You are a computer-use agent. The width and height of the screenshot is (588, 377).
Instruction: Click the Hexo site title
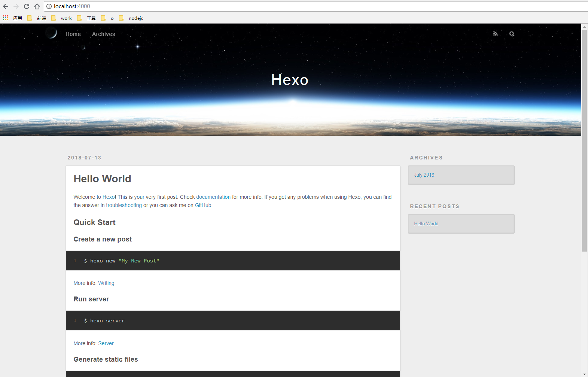pyautogui.click(x=290, y=80)
